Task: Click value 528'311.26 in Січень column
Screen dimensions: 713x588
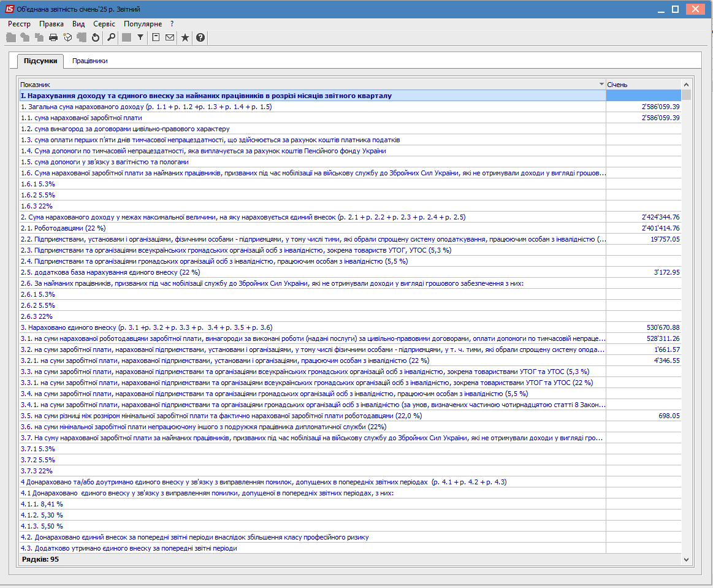Action: [x=663, y=338]
